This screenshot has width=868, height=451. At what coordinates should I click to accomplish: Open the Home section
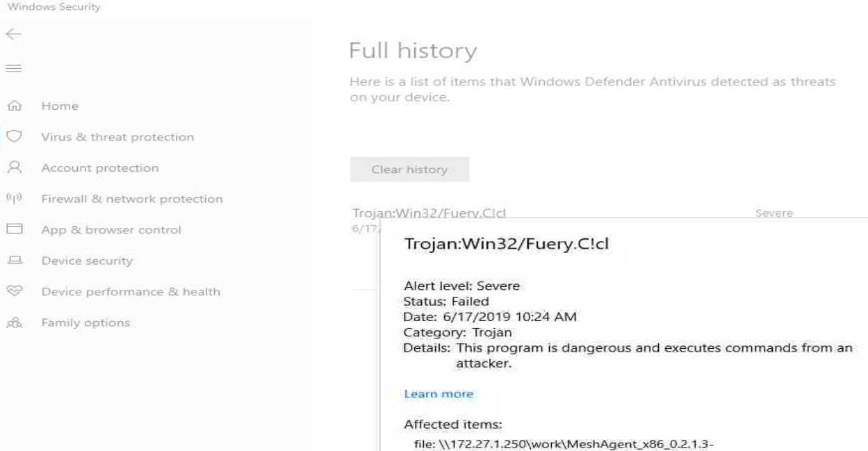pyautogui.click(x=60, y=106)
